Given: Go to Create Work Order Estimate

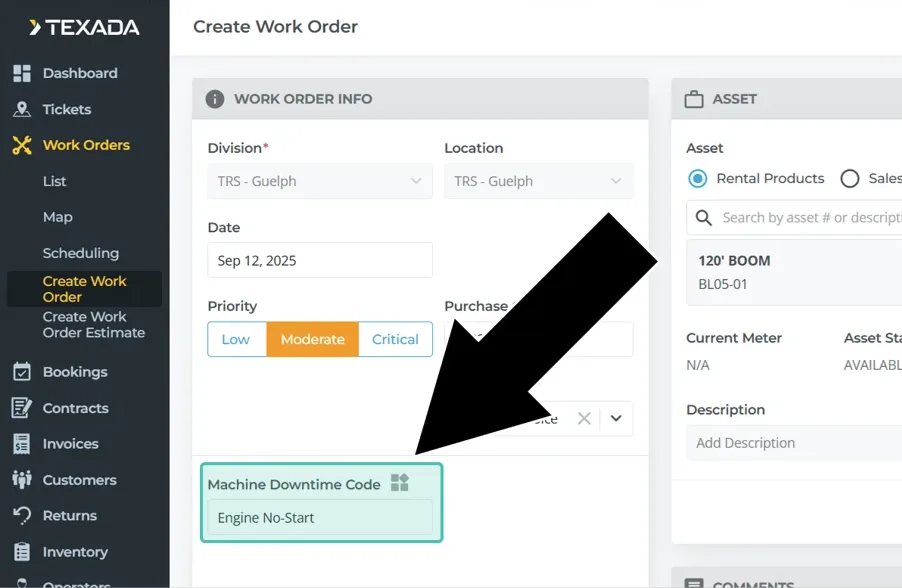Looking at the screenshot, I should (x=94, y=325).
